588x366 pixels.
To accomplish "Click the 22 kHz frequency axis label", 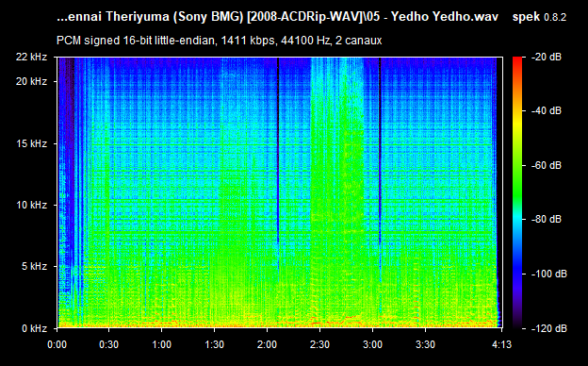I will [31, 57].
